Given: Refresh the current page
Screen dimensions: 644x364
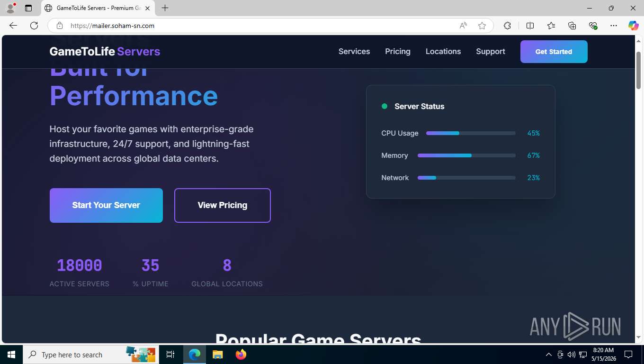Looking at the screenshot, I should tap(34, 26).
